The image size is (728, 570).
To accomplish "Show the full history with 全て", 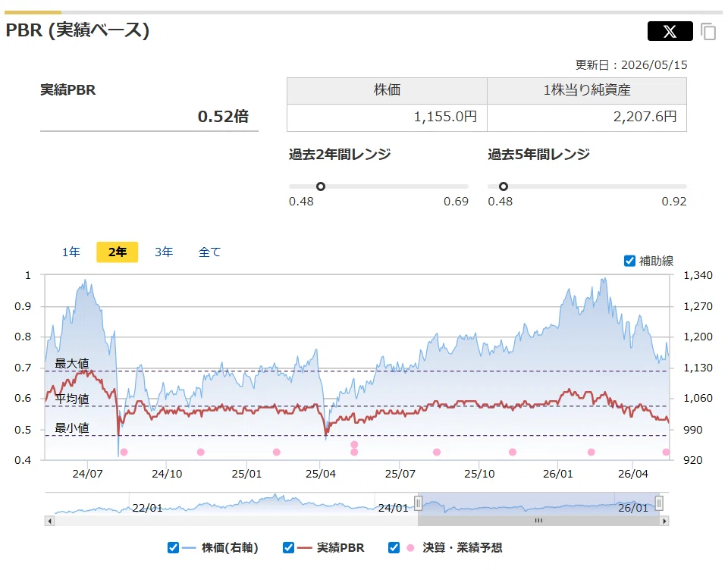I will 209,252.
